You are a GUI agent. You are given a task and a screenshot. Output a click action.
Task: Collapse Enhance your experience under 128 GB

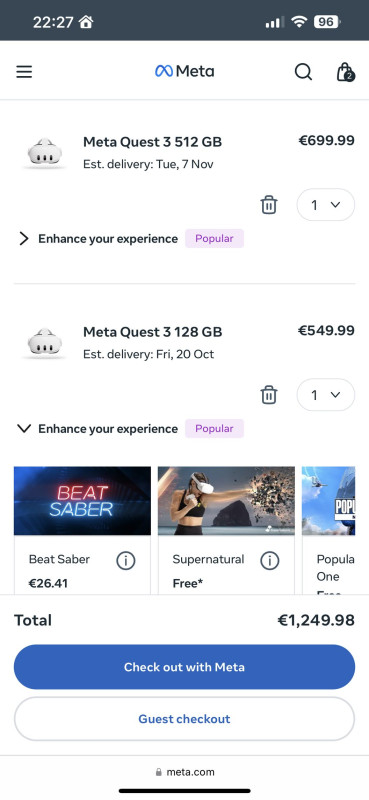(x=98, y=429)
